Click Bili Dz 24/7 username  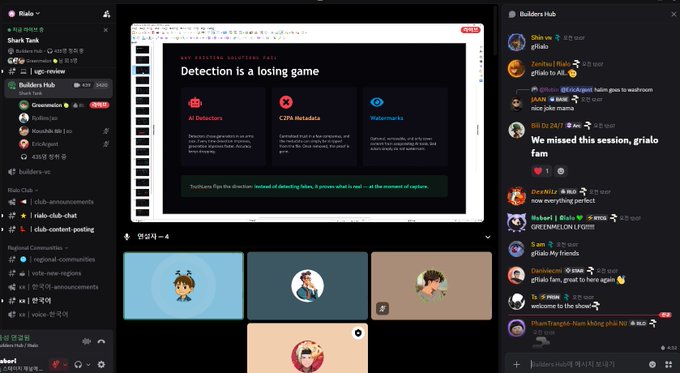pos(547,126)
